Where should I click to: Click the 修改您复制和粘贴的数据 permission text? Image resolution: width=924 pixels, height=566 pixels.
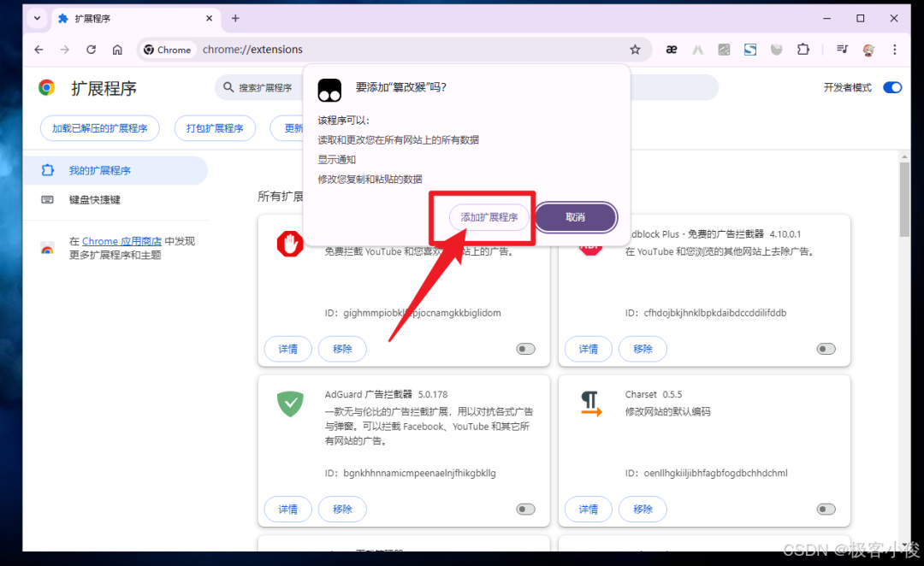[370, 179]
